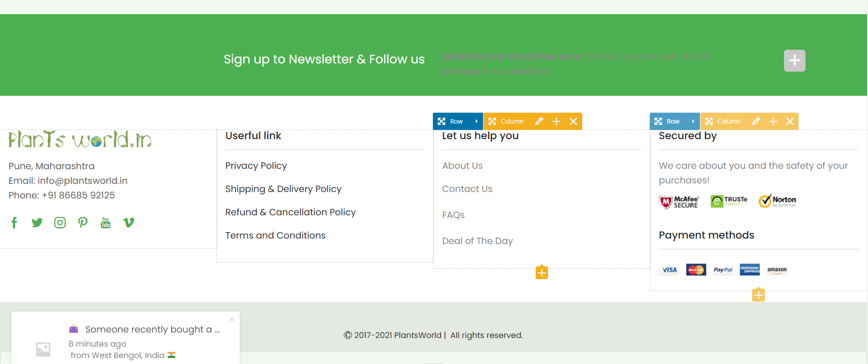Dismiss the recent purchase notification popup
This screenshot has height=364, width=868.
(232, 319)
